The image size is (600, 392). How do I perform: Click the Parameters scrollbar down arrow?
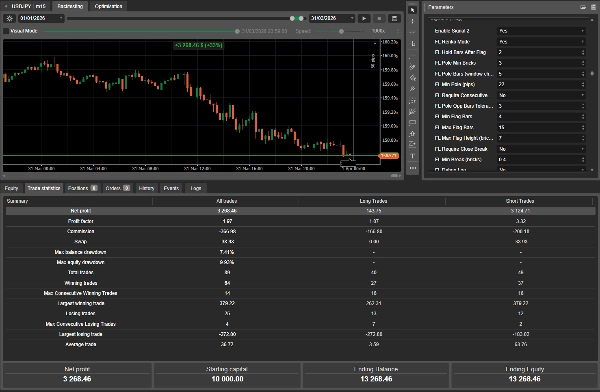(x=592, y=170)
